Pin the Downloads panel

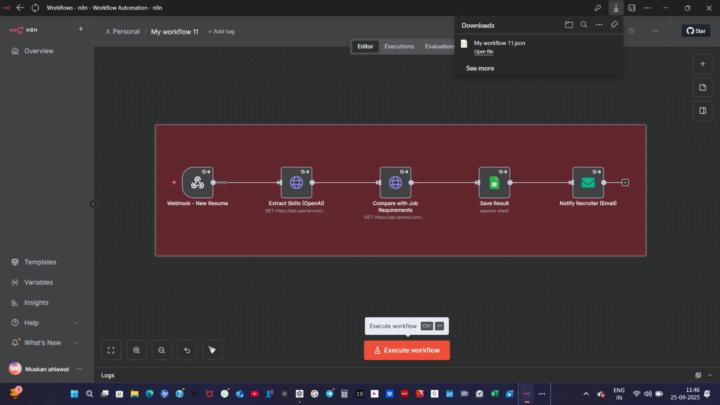tap(614, 25)
